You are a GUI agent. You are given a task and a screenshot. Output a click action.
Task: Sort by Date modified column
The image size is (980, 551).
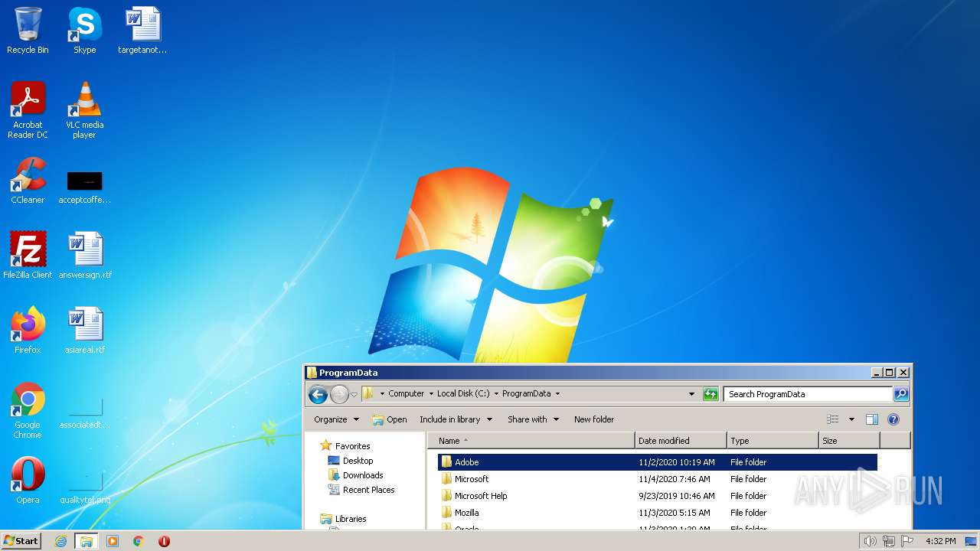pos(681,441)
